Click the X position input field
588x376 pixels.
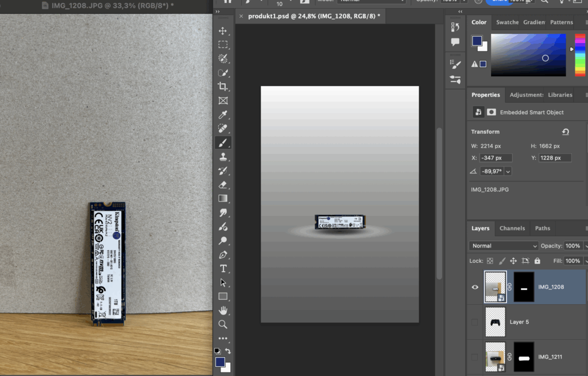pos(496,158)
